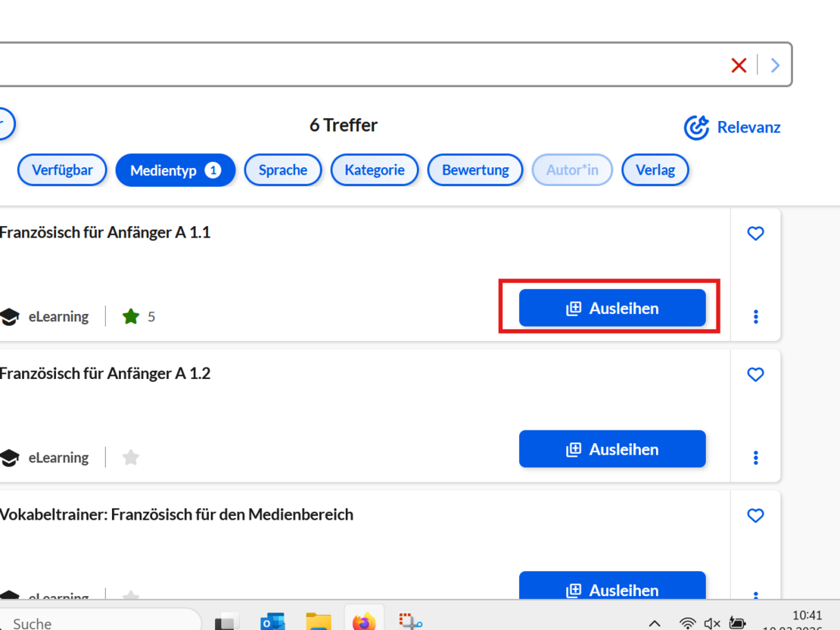840x630 pixels.
Task: Open the Bewertung filter
Action: [x=474, y=170]
